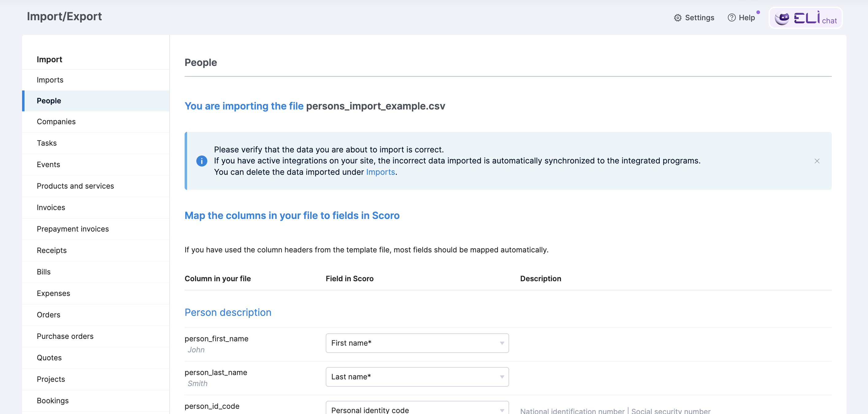
Task: Click the Field in Scoro column header
Action: [349, 278]
